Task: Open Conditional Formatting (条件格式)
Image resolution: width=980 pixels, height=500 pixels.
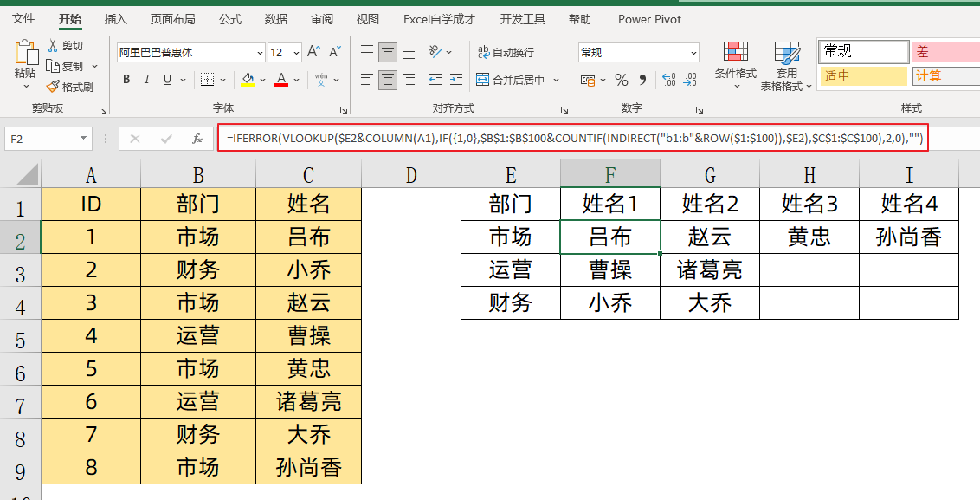Action: pyautogui.click(x=736, y=64)
